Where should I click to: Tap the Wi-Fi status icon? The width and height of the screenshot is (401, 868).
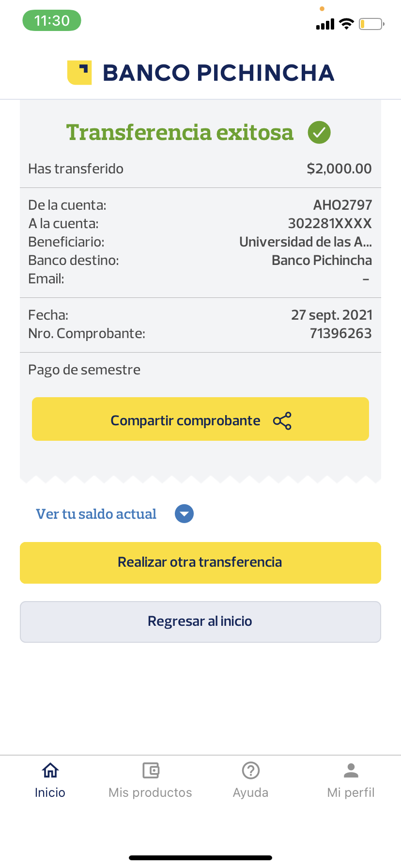click(x=346, y=24)
